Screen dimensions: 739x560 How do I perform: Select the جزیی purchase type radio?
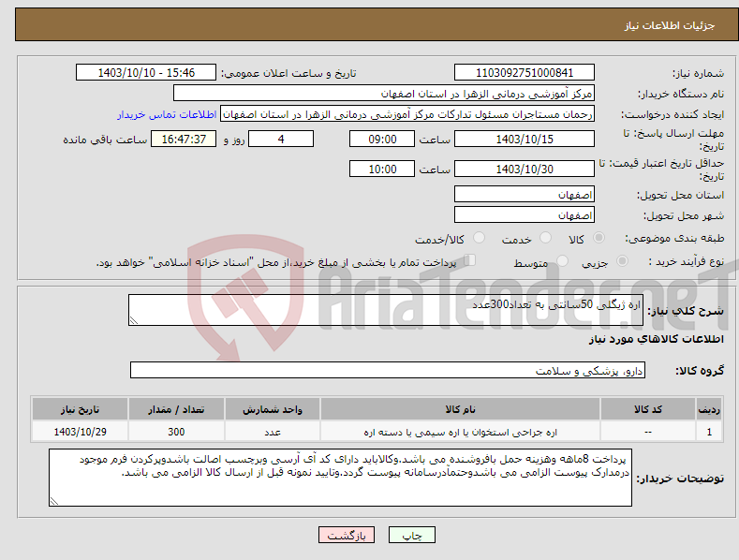622,260
